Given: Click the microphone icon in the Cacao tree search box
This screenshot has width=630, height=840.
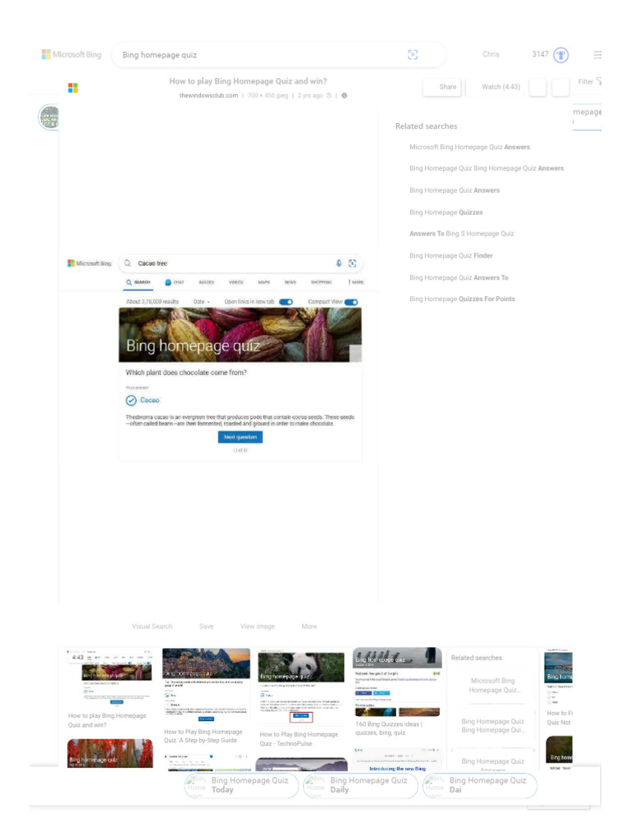Looking at the screenshot, I should click(x=339, y=263).
